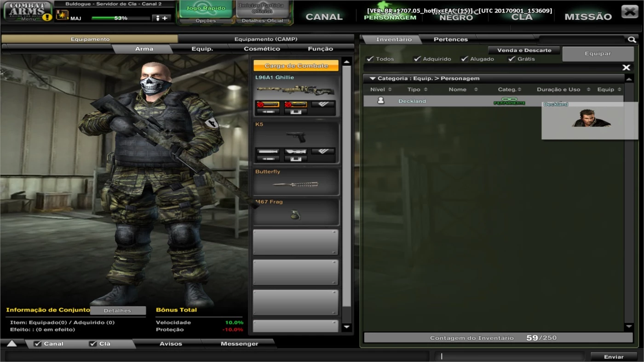Image resolution: width=644 pixels, height=362 pixels.
Task: Click K5's lower-left attachment slot
Action: [x=268, y=158]
